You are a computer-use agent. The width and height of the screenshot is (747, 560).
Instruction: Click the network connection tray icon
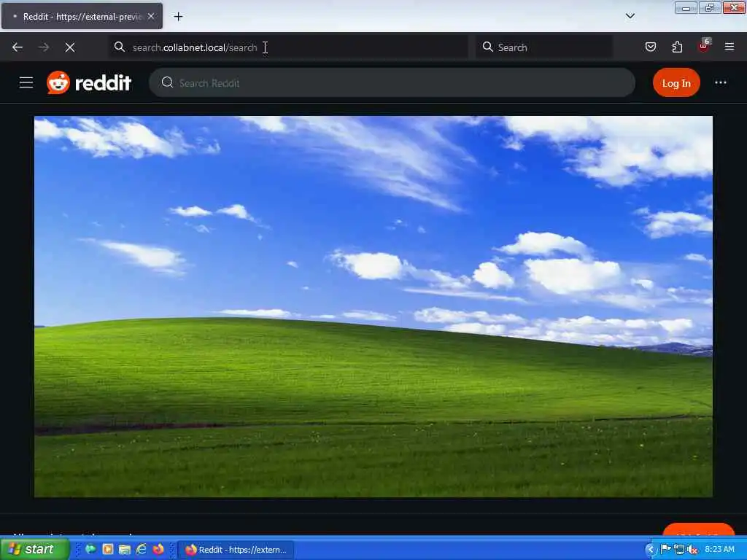pyautogui.click(x=679, y=550)
